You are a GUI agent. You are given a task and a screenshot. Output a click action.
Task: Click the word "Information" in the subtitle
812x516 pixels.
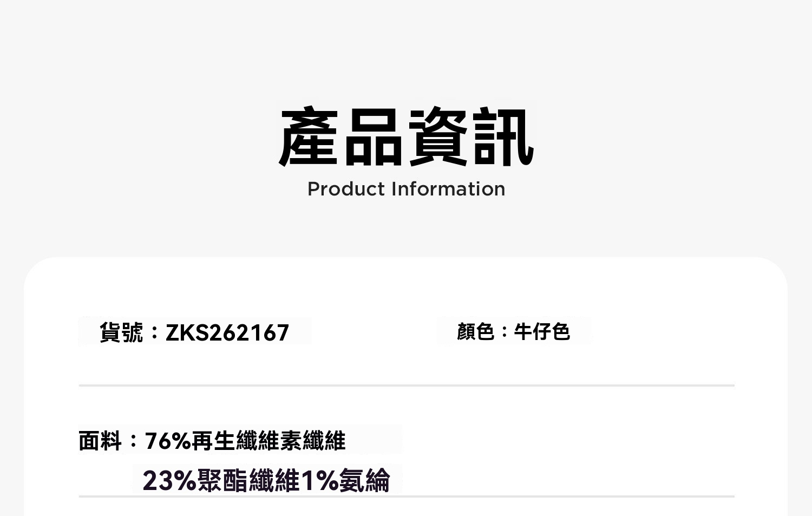pyautogui.click(x=448, y=189)
